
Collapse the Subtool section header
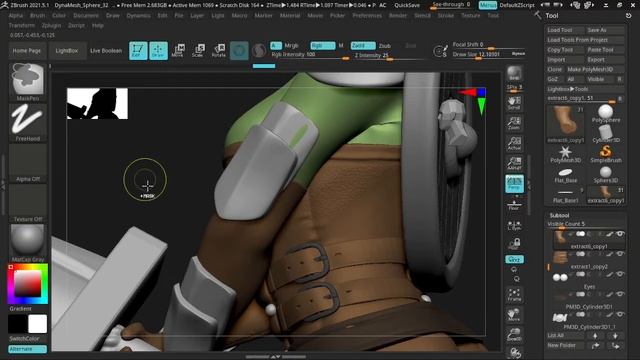pyautogui.click(x=559, y=215)
